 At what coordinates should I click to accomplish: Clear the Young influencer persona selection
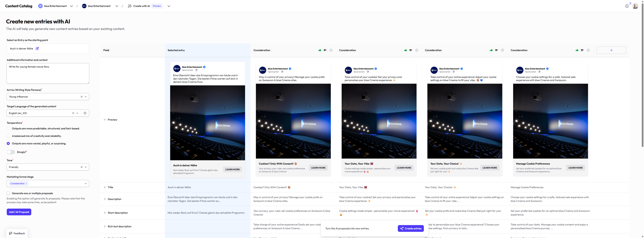click(82, 97)
